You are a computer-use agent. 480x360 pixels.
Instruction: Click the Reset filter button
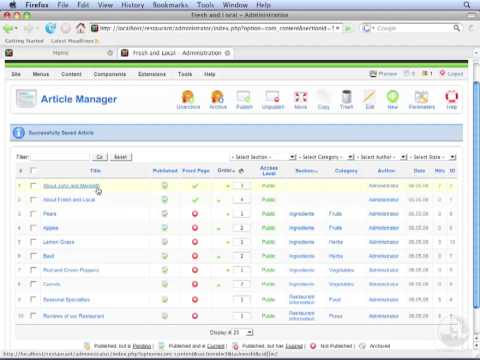tap(121, 157)
